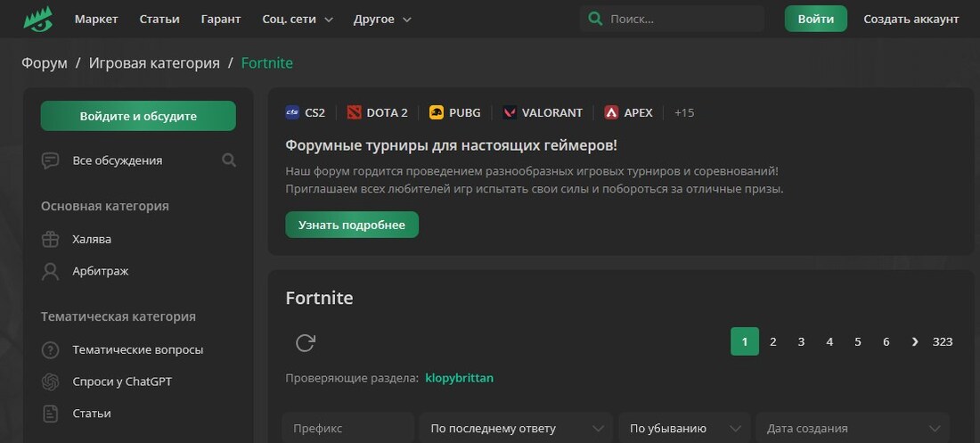This screenshot has width=980, height=443.
Task: Click the Тематическая категория heading
Action: 118,316
